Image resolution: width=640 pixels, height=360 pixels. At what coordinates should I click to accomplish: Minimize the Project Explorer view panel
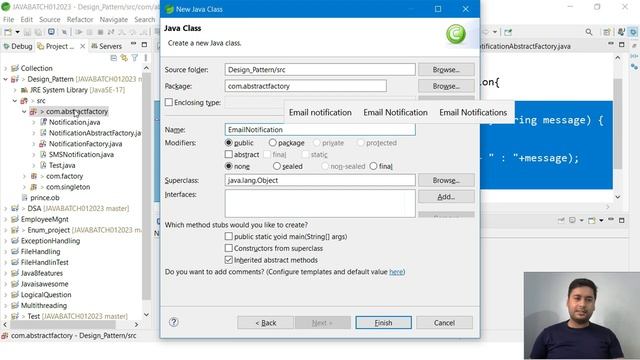click(133, 44)
